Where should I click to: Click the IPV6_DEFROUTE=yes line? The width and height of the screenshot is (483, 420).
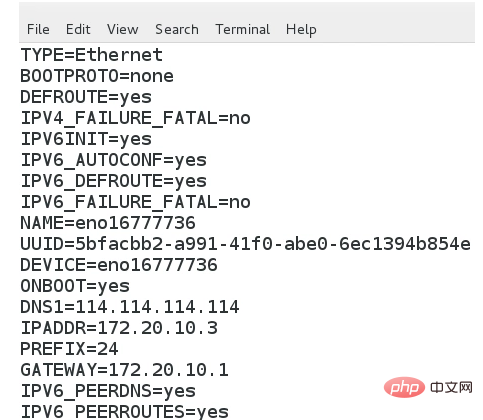click(114, 181)
